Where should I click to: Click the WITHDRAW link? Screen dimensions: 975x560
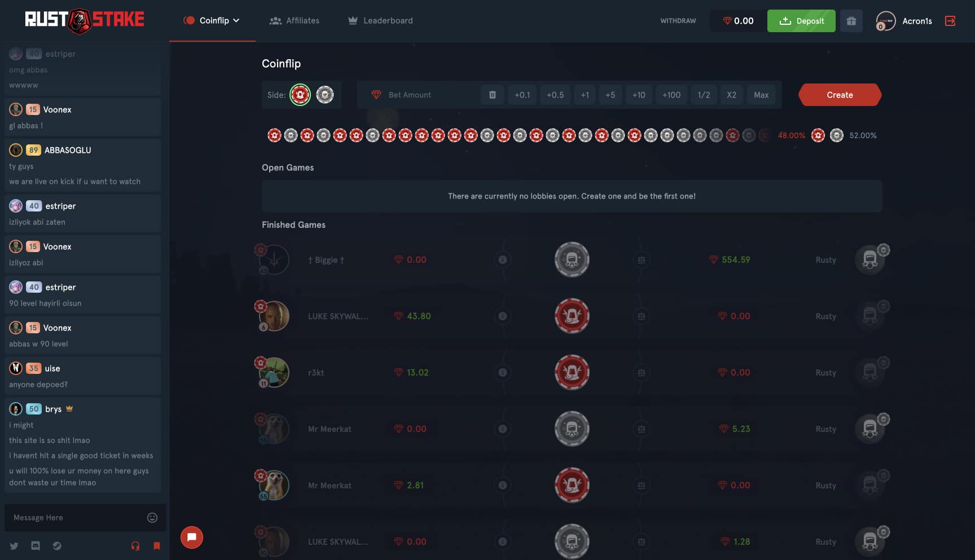[678, 21]
